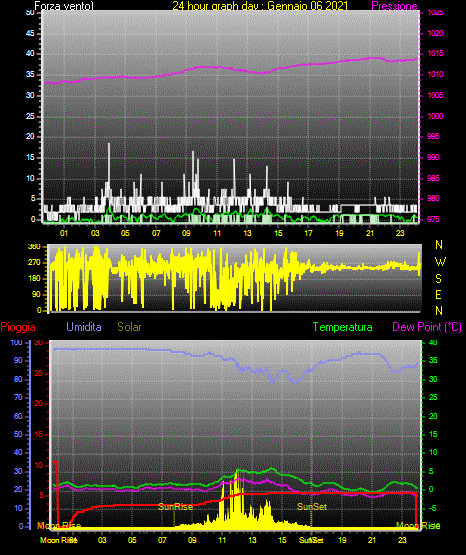Click 30 on the green temperature axis
This screenshot has height=555, width=466.
(x=433, y=379)
